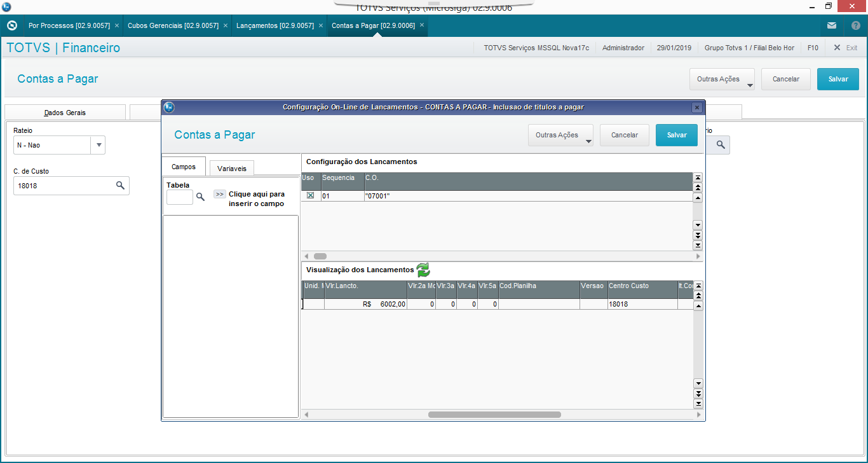Click the Configuração grid horizontal scrollbar thumb
Screen dimensions: 868x463
[320, 256]
